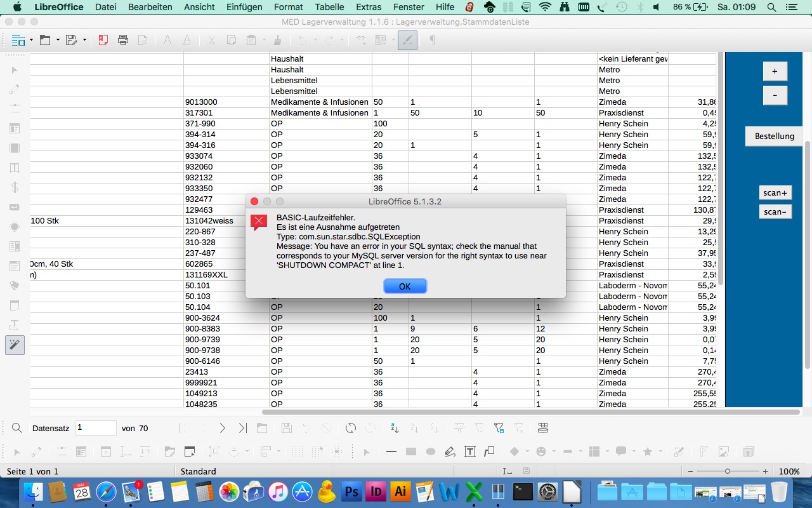812x508 pixels.
Task: Expand the Open file dropdown arrow
Action: click(x=58, y=40)
